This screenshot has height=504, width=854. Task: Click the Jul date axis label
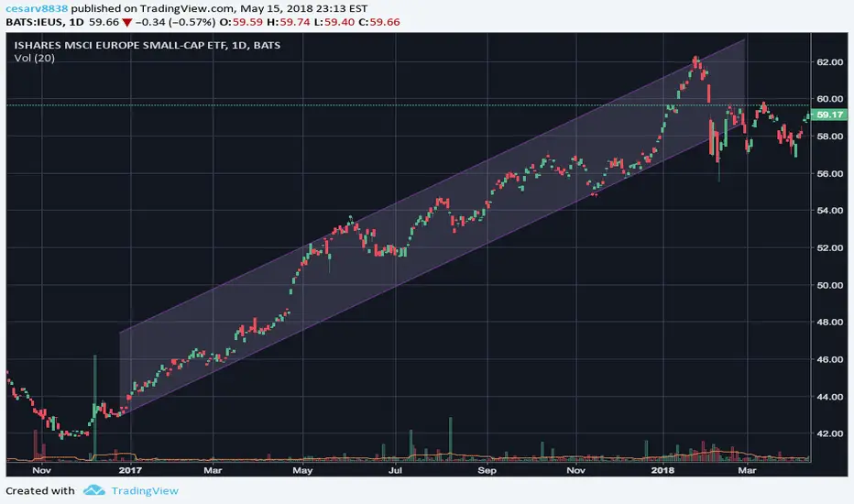pos(396,470)
